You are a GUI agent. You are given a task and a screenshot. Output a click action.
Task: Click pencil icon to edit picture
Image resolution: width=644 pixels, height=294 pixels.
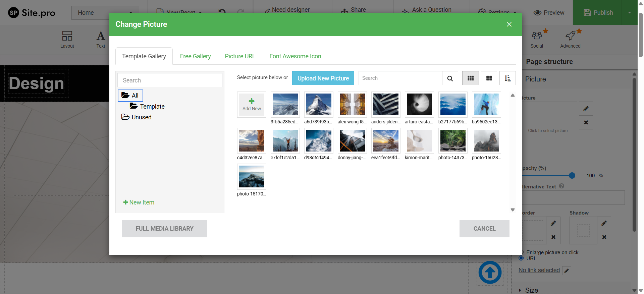(586, 109)
